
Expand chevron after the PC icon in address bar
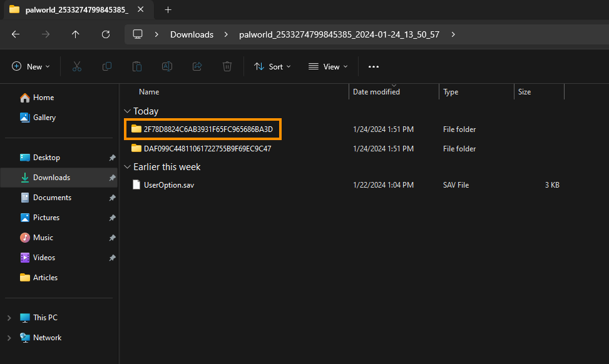156,34
